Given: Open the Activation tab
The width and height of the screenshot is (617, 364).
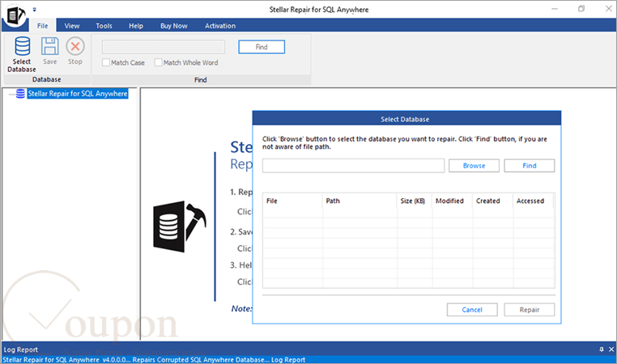Looking at the screenshot, I should (x=220, y=26).
